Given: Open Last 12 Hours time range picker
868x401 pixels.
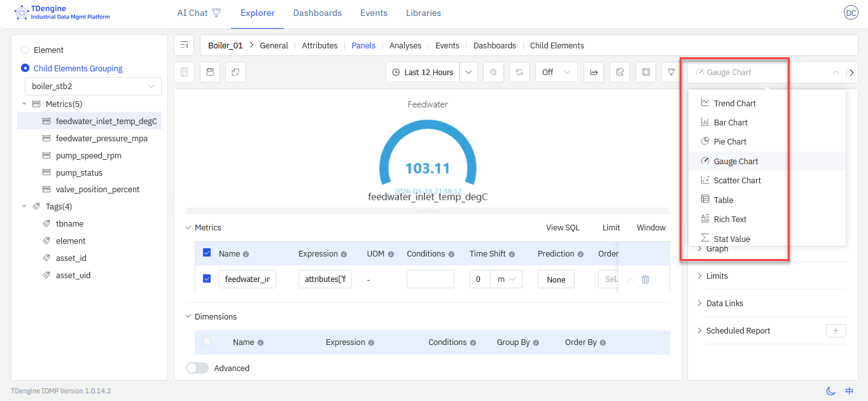Looking at the screenshot, I should (x=423, y=73).
